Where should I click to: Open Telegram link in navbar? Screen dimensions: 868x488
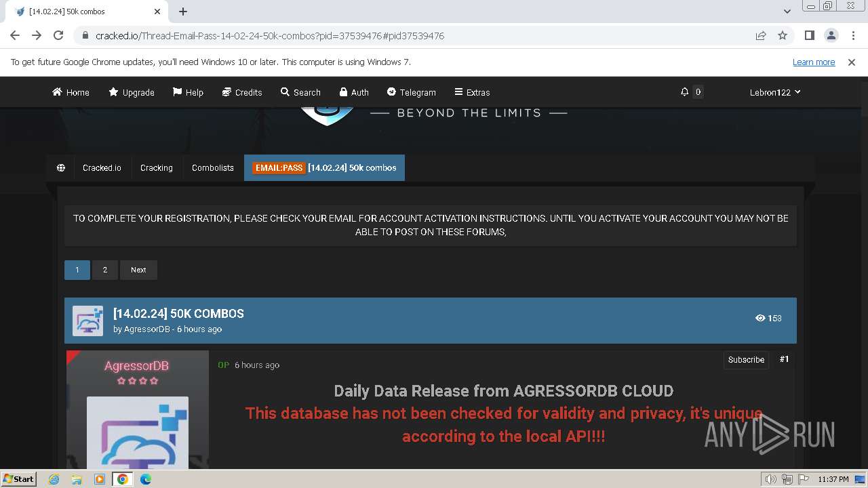pos(411,92)
